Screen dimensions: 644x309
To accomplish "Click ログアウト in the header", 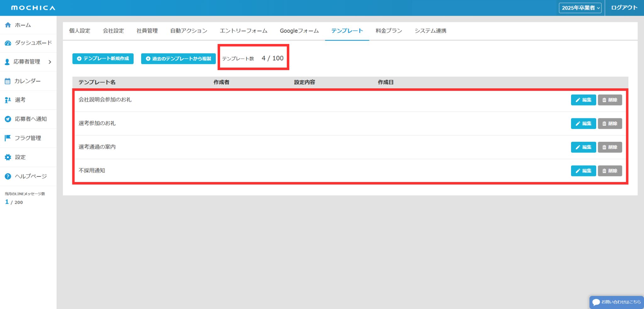I will tap(624, 8).
